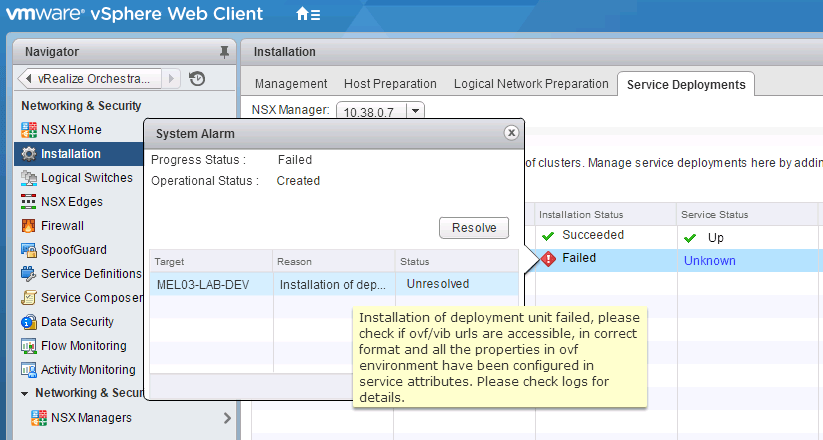Collapse the Networking & Security tree group
823x440 pixels.
[x=25, y=393]
